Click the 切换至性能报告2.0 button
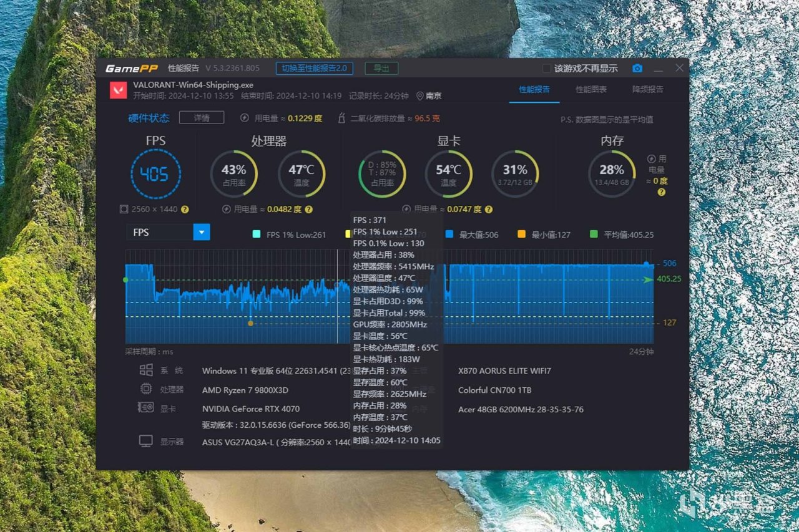The width and height of the screenshot is (799, 532). [x=315, y=69]
